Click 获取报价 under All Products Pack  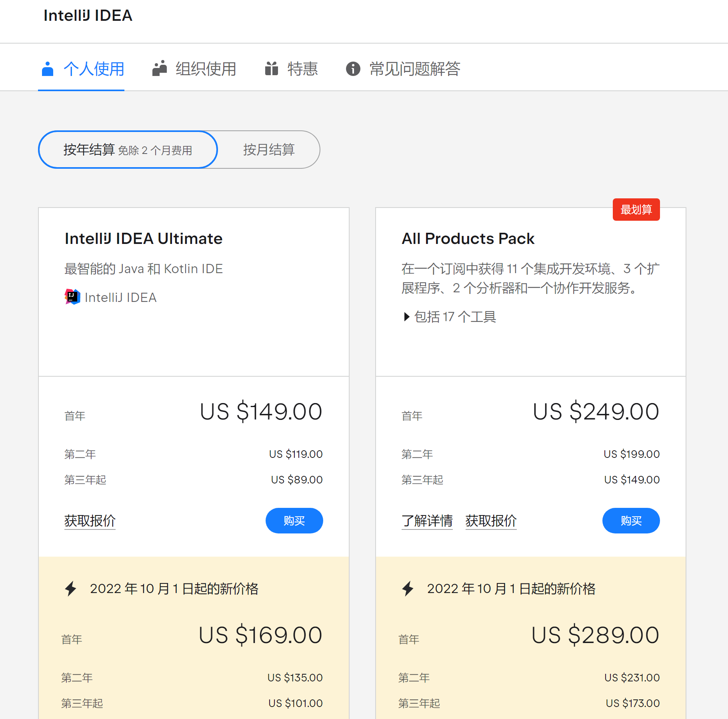[x=491, y=521]
